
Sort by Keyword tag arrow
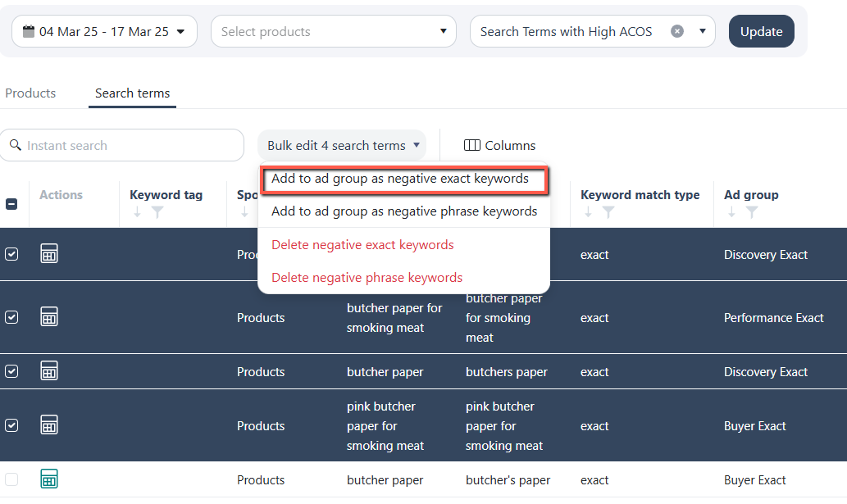137,212
